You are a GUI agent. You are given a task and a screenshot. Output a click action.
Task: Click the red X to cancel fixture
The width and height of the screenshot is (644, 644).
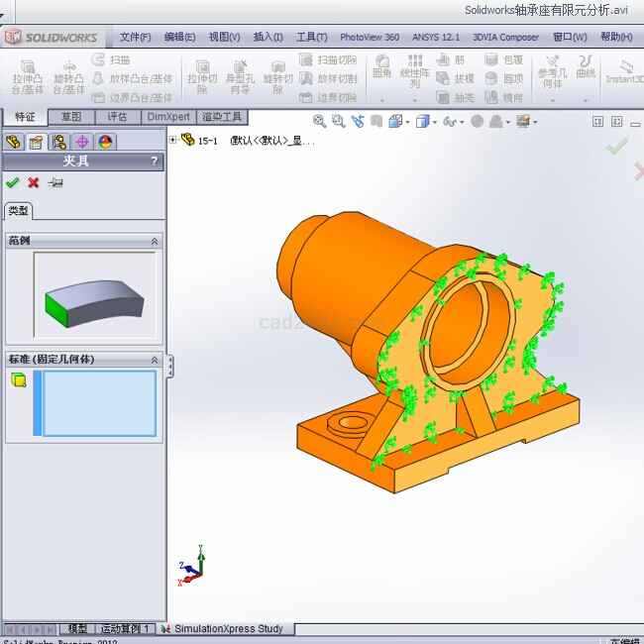point(34,182)
